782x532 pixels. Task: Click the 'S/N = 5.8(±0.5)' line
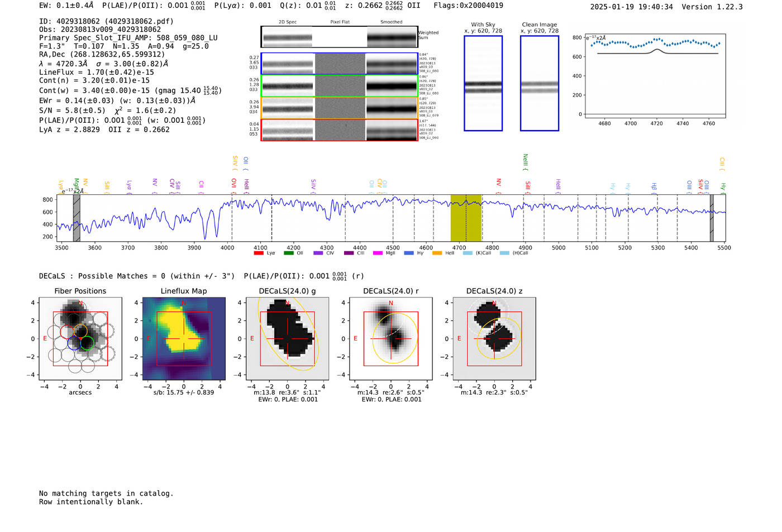108,110
